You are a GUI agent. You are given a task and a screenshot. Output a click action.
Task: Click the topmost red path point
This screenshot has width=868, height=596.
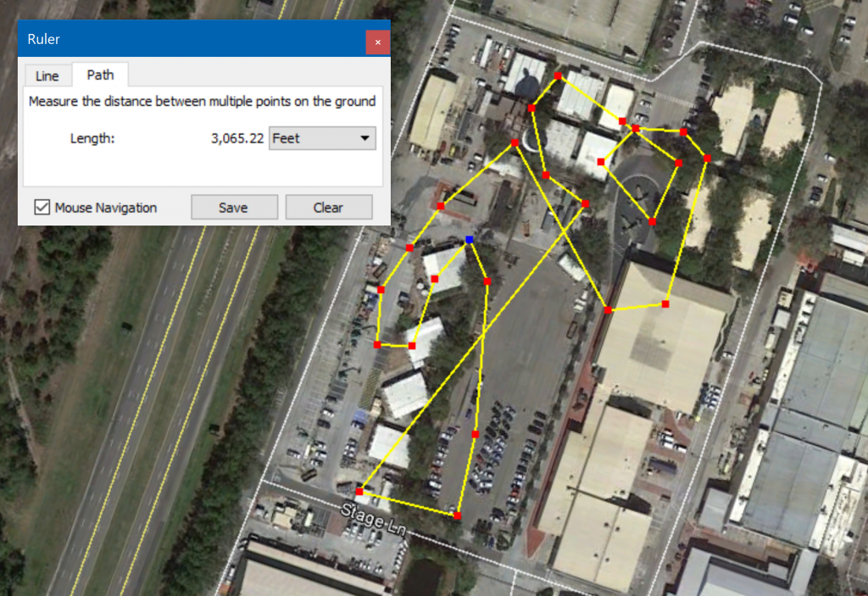click(x=558, y=76)
